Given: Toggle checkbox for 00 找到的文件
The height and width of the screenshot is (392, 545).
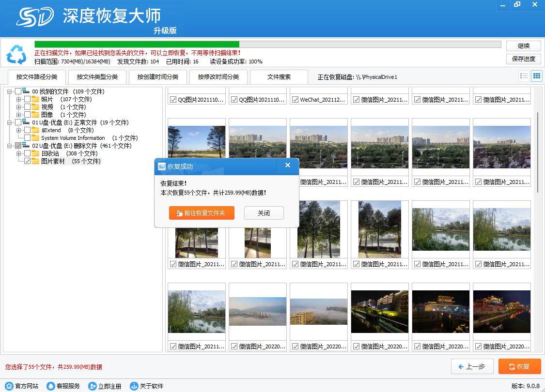Looking at the screenshot, I should click(x=18, y=91).
